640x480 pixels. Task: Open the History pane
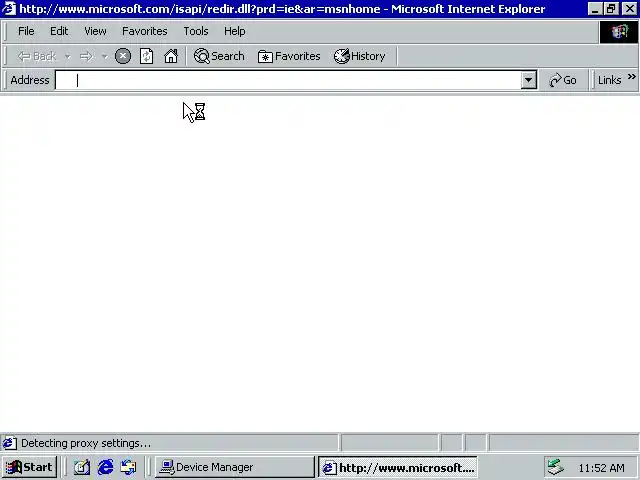click(360, 56)
